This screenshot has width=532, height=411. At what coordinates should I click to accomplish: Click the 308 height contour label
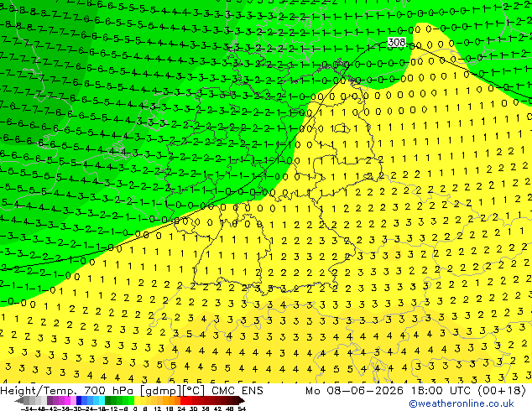[397, 42]
